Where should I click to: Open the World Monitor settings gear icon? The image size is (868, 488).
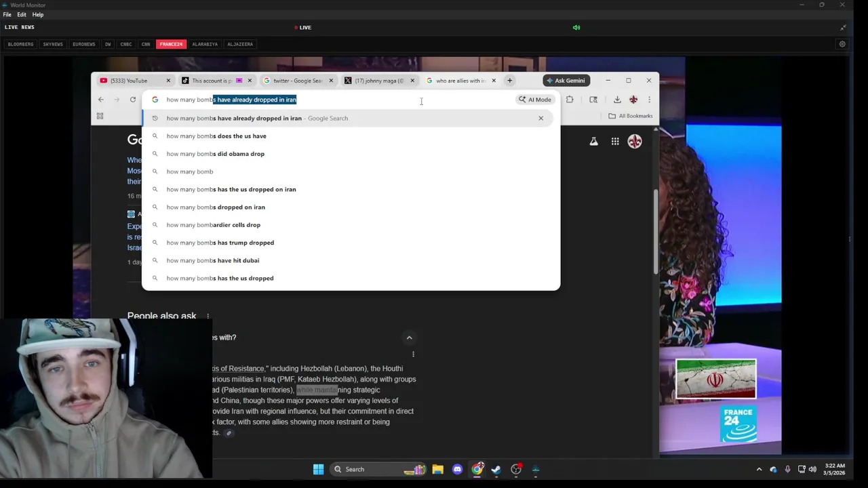click(x=842, y=44)
